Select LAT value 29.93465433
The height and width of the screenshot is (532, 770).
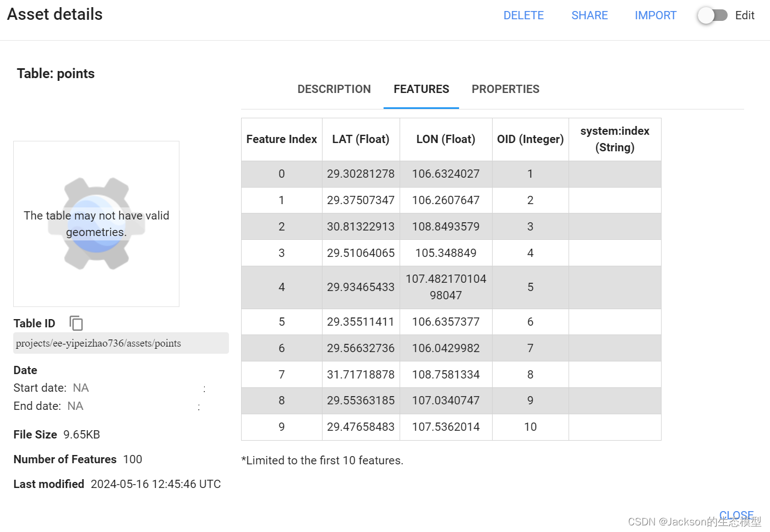[x=361, y=287]
